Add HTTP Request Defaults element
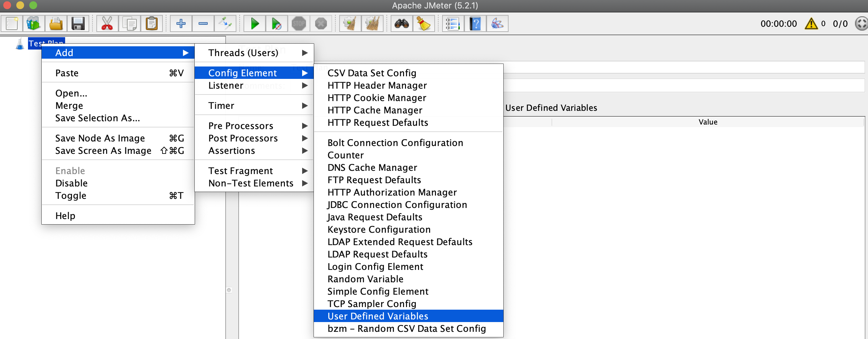This screenshot has height=339, width=868. 409,123
